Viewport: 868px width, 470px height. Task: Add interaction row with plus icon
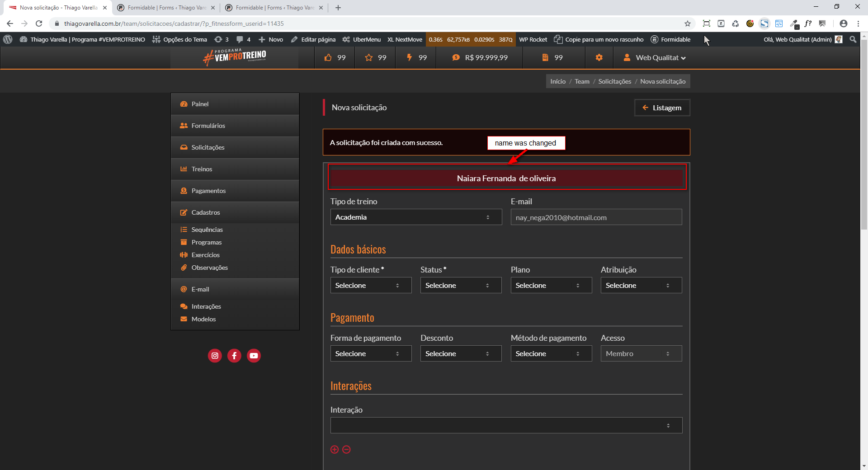[335, 449]
